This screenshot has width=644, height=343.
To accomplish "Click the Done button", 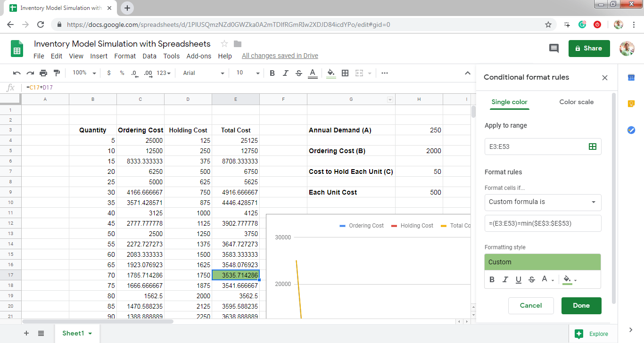I will click(x=581, y=305).
